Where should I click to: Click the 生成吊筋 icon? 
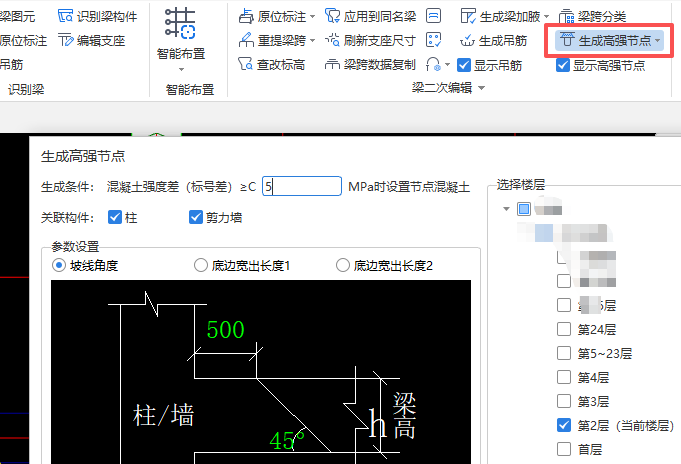coord(467,40)
